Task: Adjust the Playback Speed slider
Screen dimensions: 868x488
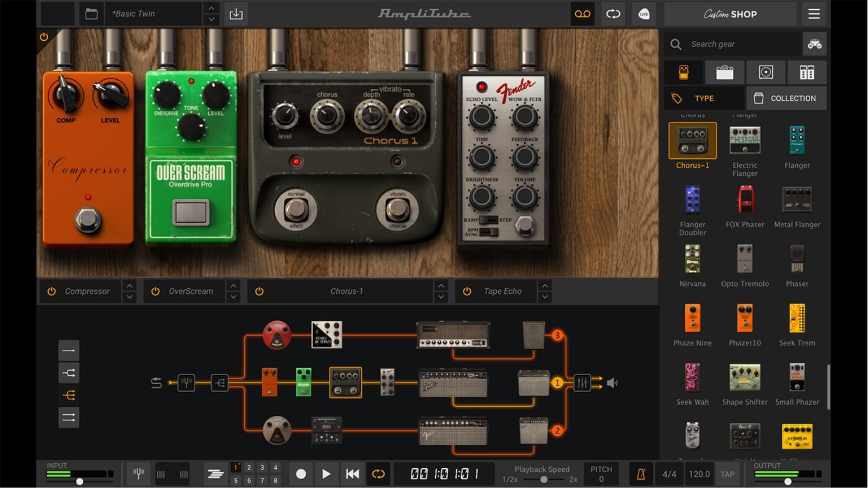Action: coord(544,479)
